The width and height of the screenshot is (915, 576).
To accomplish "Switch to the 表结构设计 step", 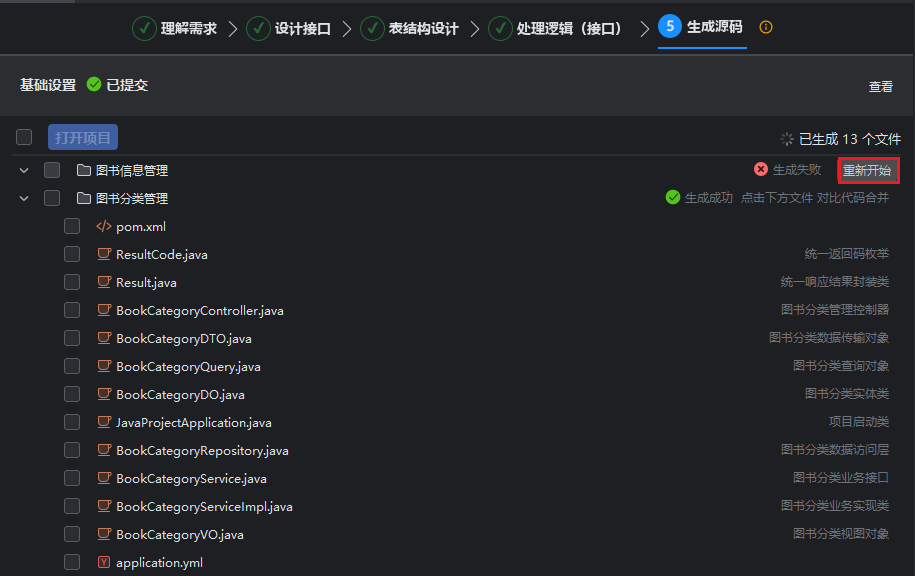I will point(410,29).
